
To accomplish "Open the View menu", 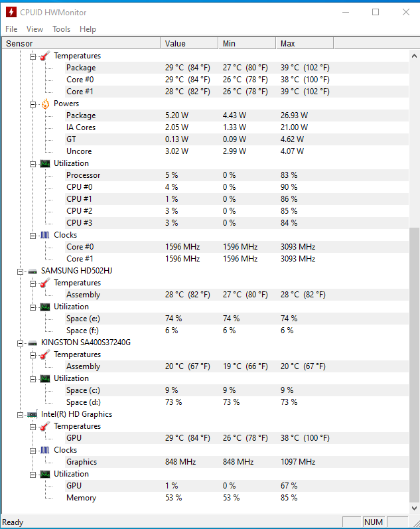I will coord(35,29).
